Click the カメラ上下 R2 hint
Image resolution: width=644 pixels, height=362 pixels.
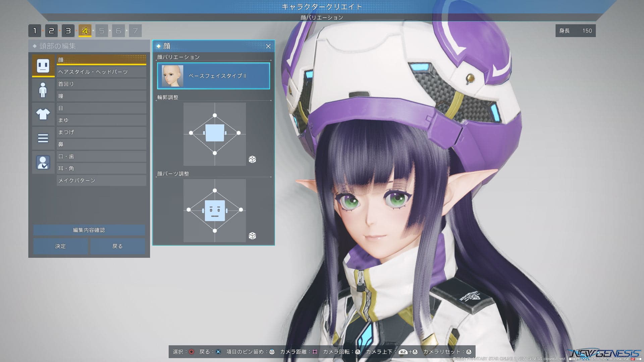coord(403,352)
